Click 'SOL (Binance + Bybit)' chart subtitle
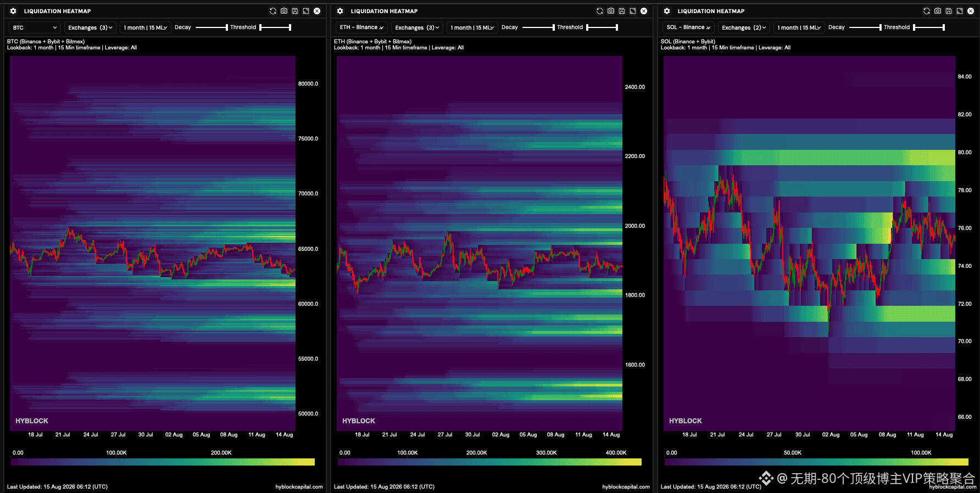The height and width of the screenshot is (493, 980). (x=688, y=42)
